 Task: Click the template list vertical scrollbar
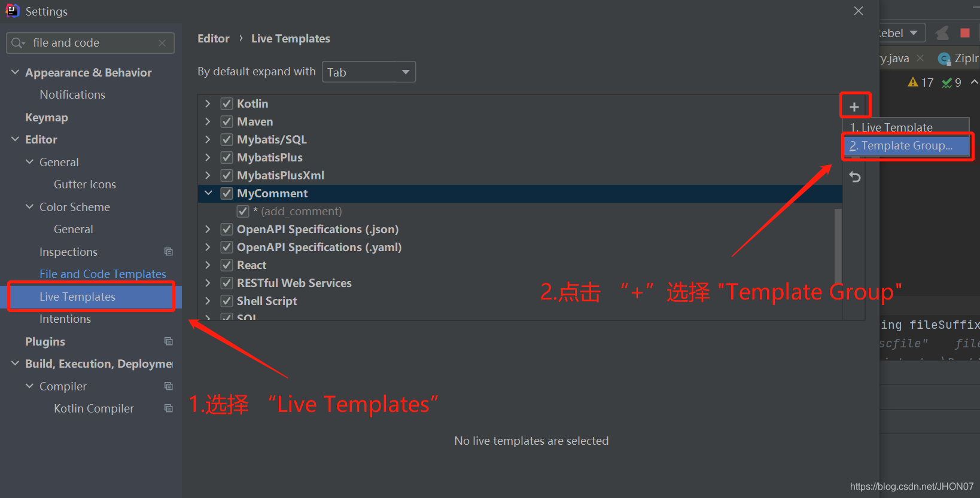click(x=838, y=245)
